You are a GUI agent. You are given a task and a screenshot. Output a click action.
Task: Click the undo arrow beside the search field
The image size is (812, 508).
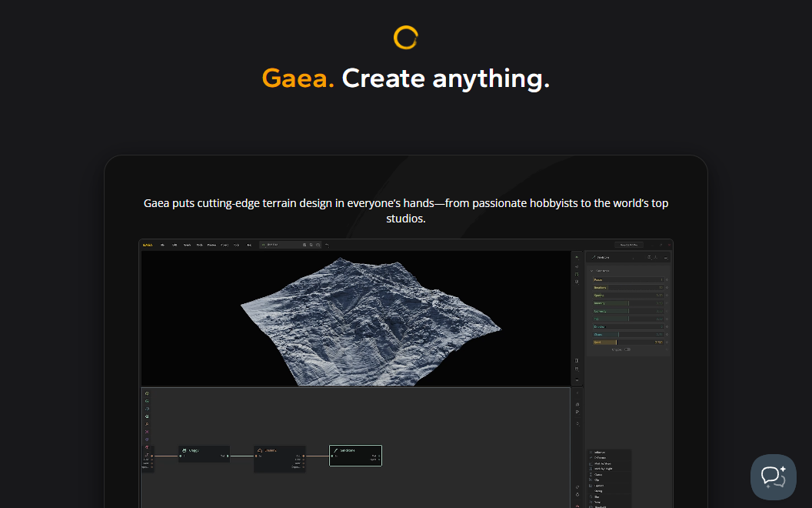click(327, 245)
